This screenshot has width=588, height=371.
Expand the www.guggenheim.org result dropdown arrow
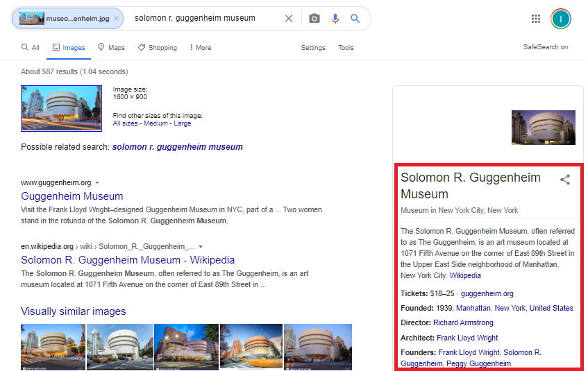click(x=97, y=183)
